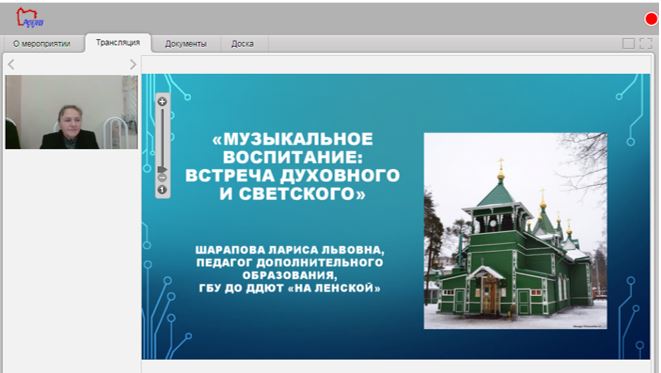Click the zoom in plus icon

pyautogui.click(x=162, y=102)
